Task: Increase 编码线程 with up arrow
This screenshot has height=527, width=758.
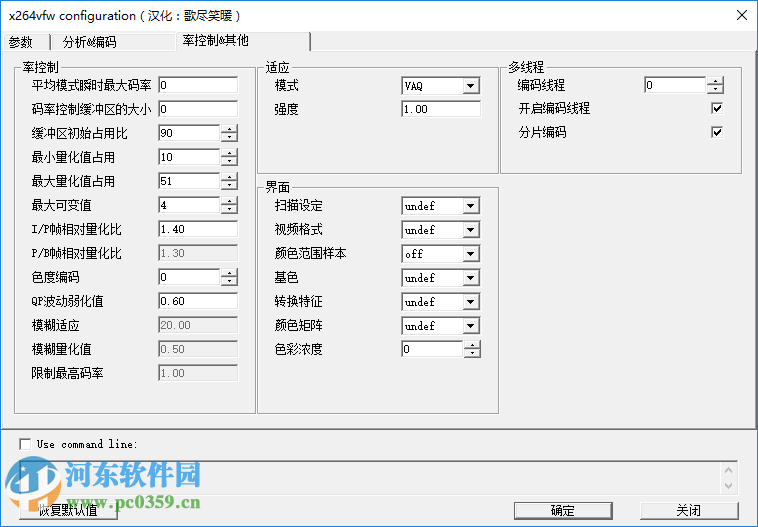Action: pyautogui.click(x=715, y=81)
